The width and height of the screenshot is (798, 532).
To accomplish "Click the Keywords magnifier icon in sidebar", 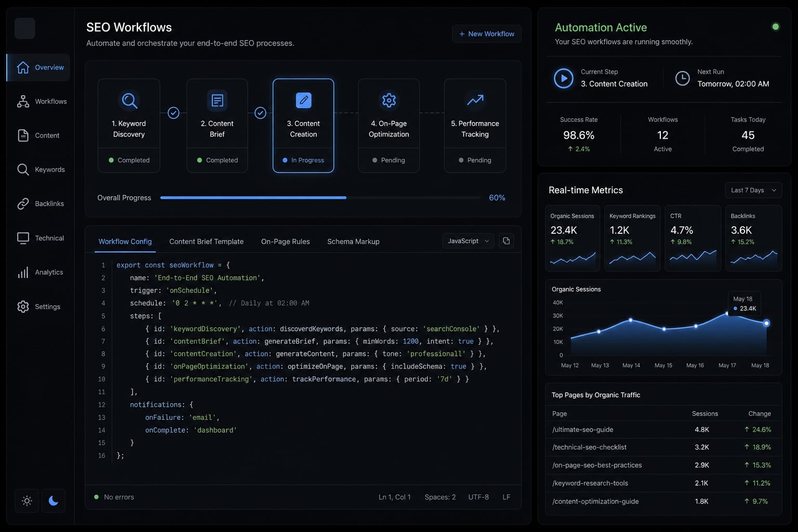I will 23,169.
